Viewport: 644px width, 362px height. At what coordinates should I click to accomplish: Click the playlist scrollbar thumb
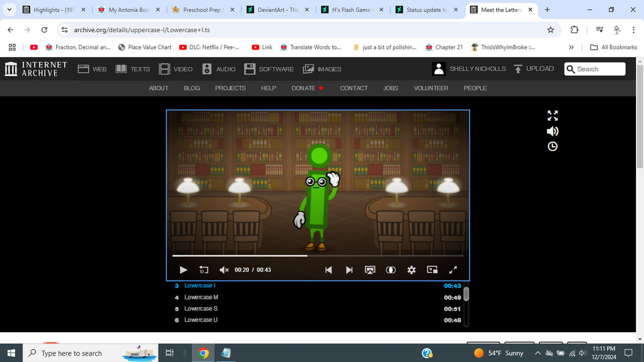pyautogui.click(x=466, y=294)
